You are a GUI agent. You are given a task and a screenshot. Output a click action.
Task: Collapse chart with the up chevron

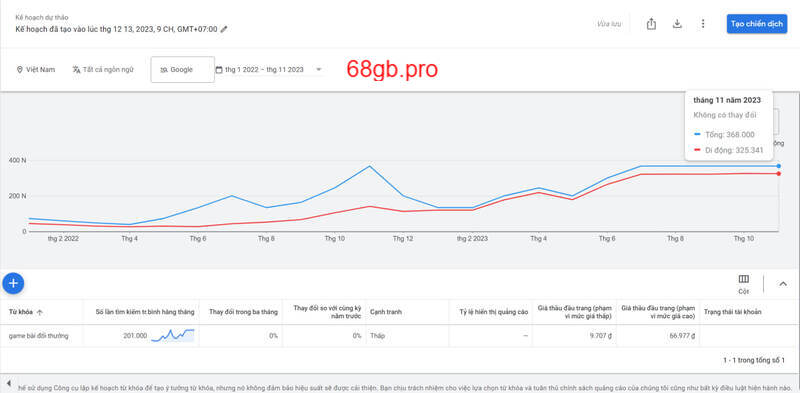[x=783, y=284]
